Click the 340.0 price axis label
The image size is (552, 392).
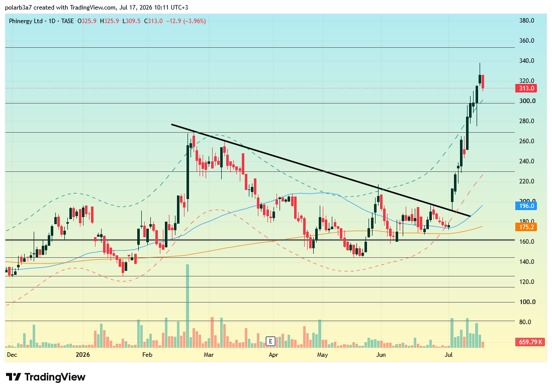[x=527, y=61]
